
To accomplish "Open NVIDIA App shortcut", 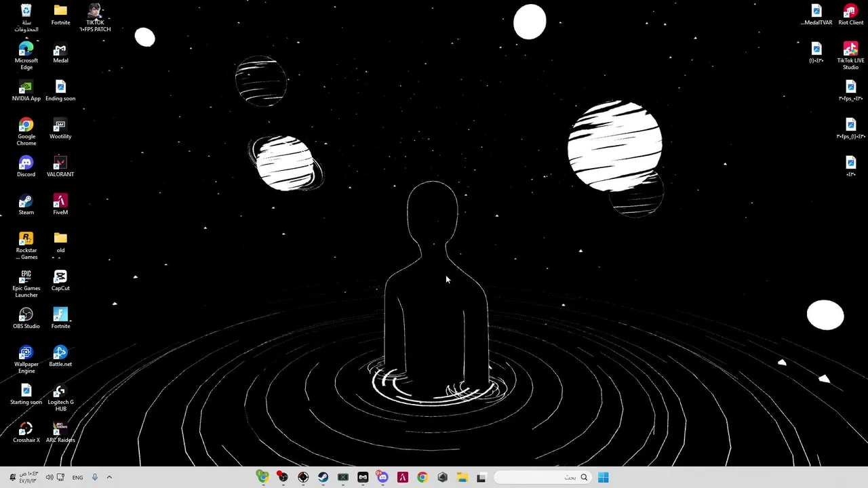I will pyautogui.click(x=26, y=91).
